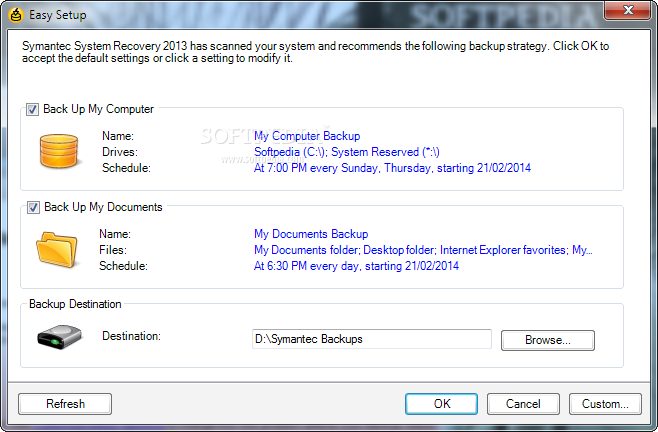Open the My Computer Backup name link
This screenshot has width=658, height=432.
(307, 136)
